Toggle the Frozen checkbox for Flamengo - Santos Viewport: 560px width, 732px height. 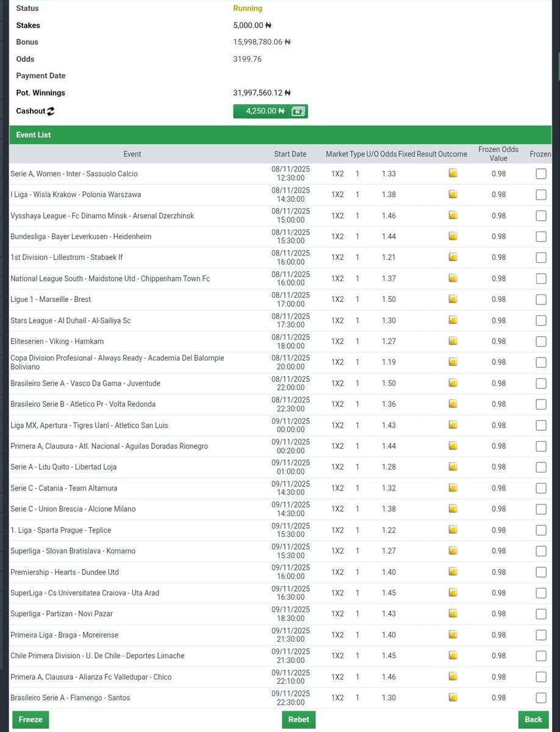[541, 697]
